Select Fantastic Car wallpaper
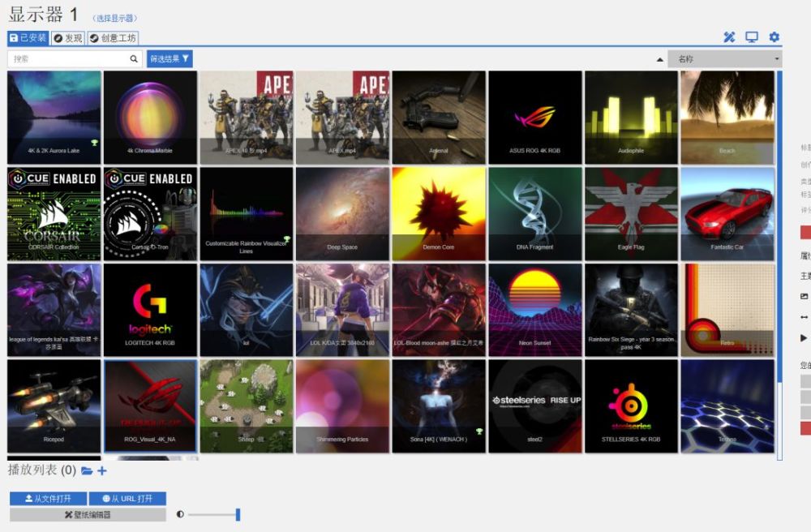This screenshot has width=811, height=532. (727, 213)
